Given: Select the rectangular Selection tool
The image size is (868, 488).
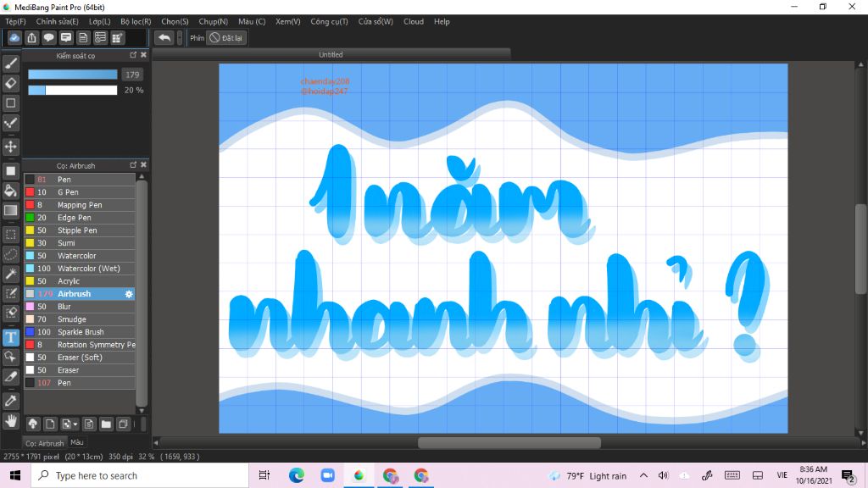Looking at the screenshot, I should (10, 235).
